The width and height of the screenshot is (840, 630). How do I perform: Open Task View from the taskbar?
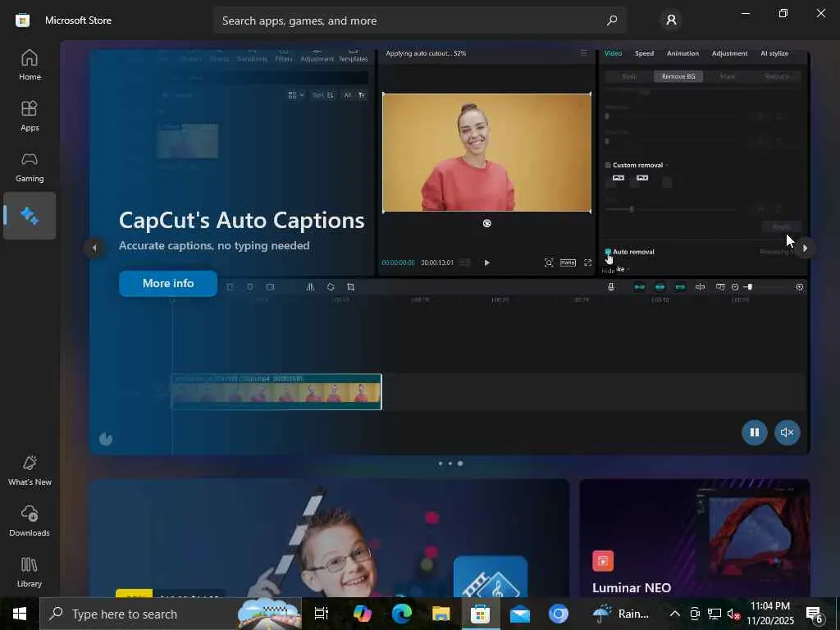(x=321, y=614)
